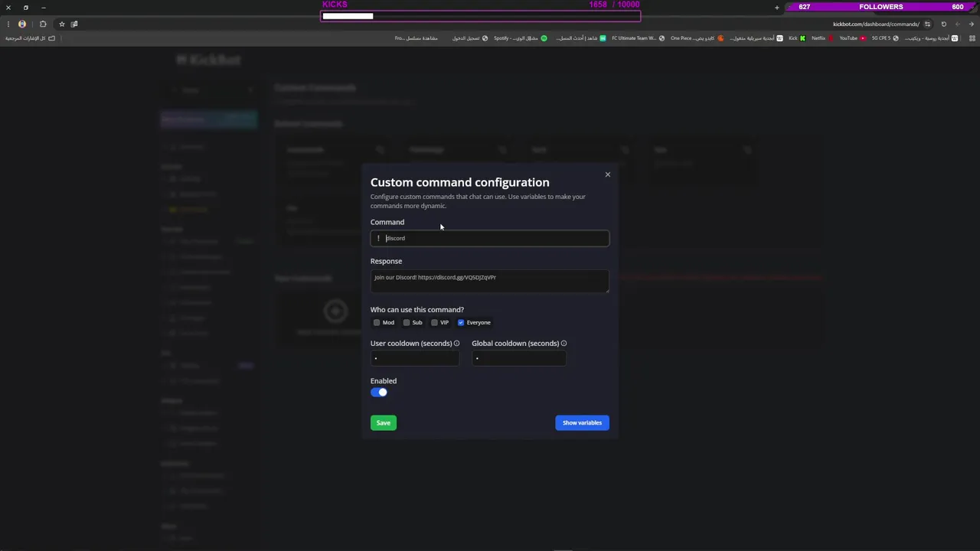The width and height of the screenshot is (980, 551).
Task: Go back using the browser back arrow
Action: 971,24
